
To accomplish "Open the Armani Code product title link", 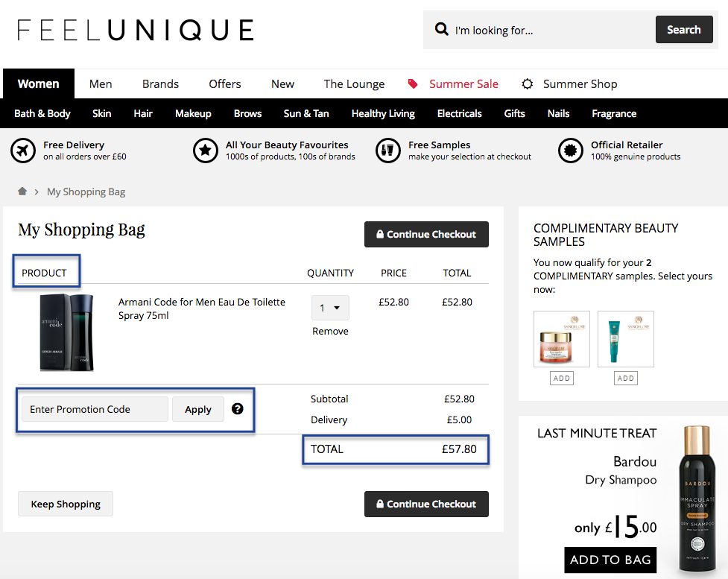I will pyautogui.click(x=202, y=309).
